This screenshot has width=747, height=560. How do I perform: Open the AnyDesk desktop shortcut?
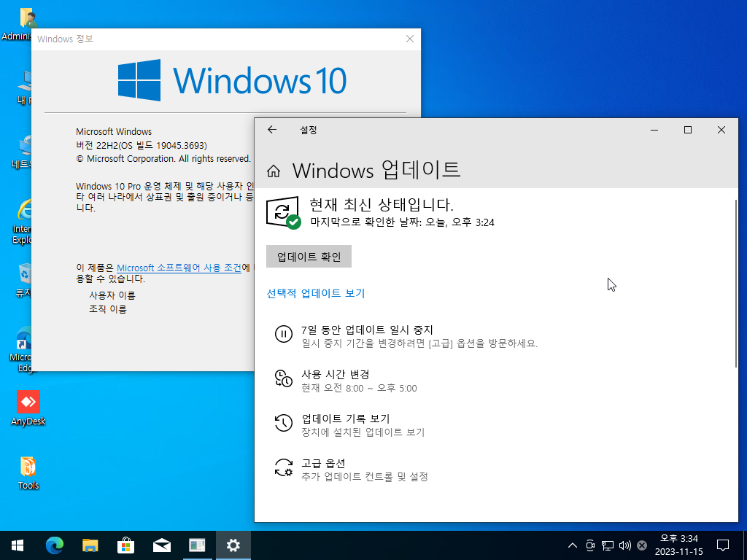[x=28, y=408]
